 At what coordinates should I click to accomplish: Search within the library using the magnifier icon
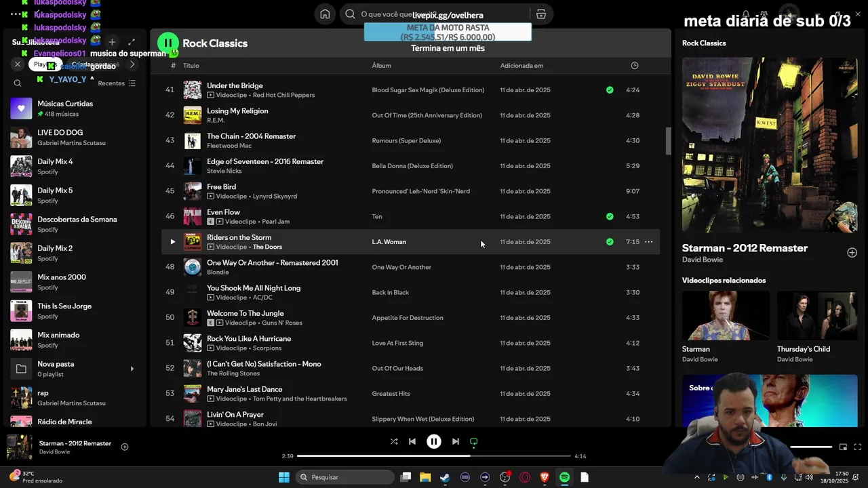pyautogui.click(x=18, y=83)
